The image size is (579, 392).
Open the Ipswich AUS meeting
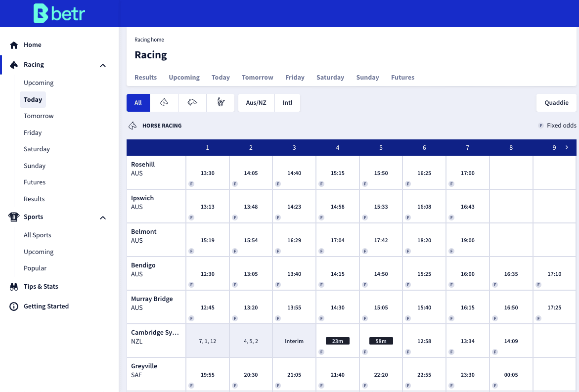pos(156,206)
